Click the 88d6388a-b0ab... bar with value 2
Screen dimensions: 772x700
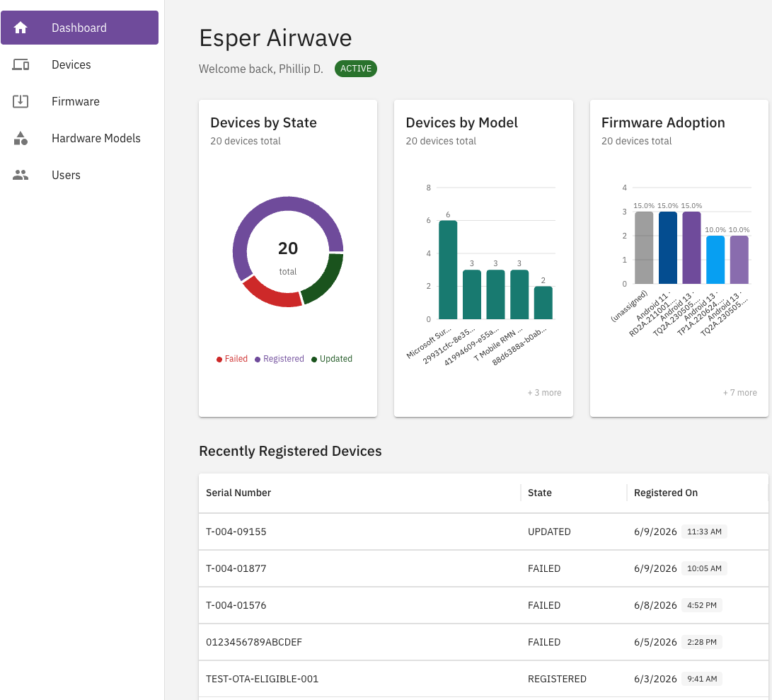tap(543, 303)
